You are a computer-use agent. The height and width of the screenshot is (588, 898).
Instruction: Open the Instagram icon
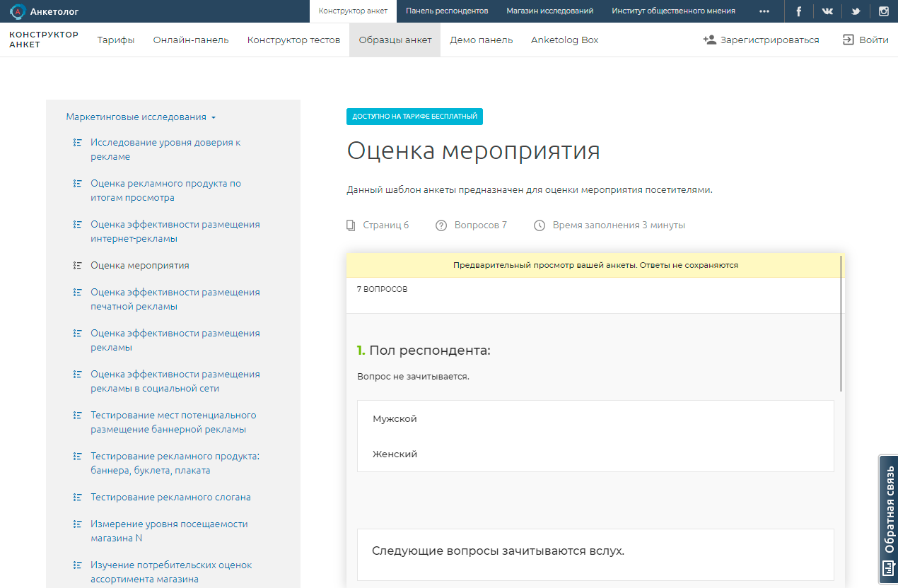pyautogui.click(x=883, y=11)
